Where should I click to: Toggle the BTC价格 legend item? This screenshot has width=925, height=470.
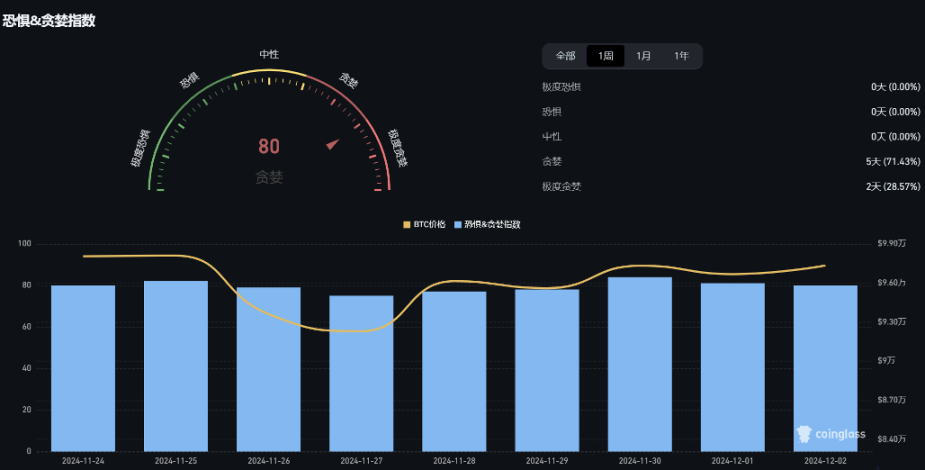[x=424, y=224]
